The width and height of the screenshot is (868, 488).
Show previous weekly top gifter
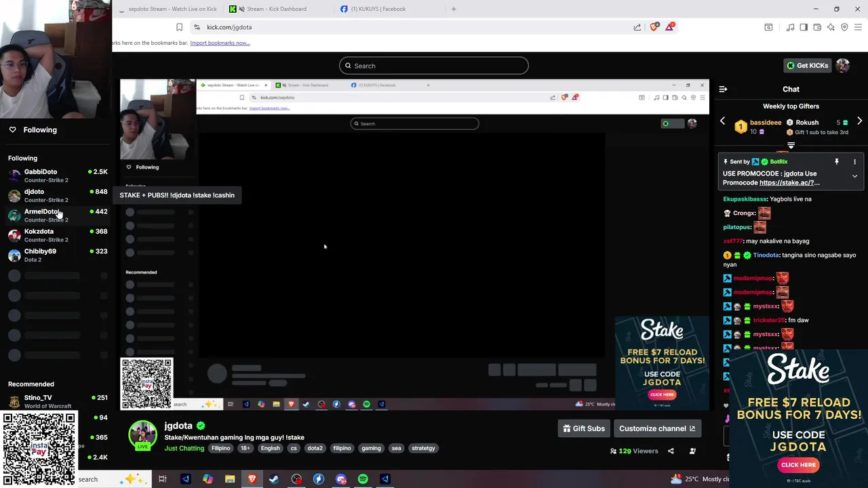(722, 121)
